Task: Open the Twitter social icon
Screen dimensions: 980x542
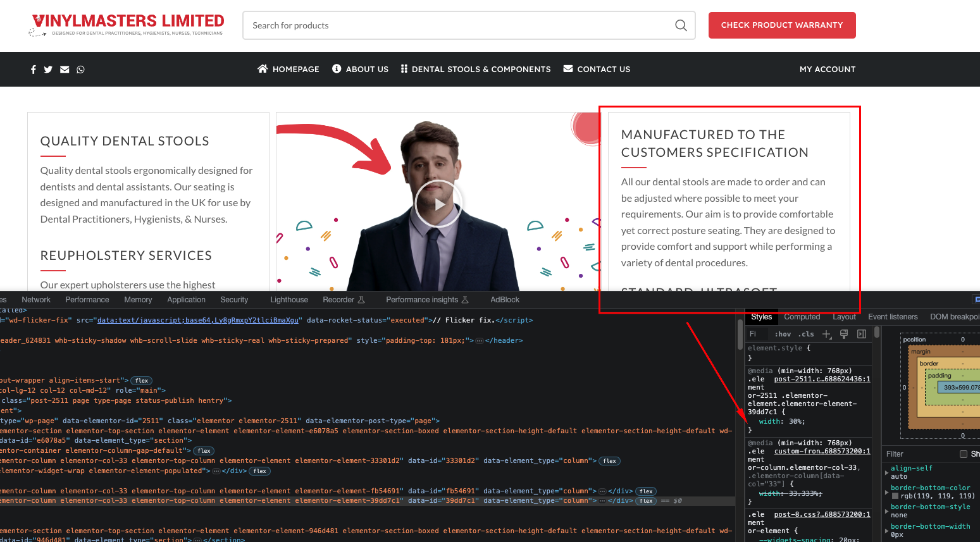Action: click(x=48, y=70)
